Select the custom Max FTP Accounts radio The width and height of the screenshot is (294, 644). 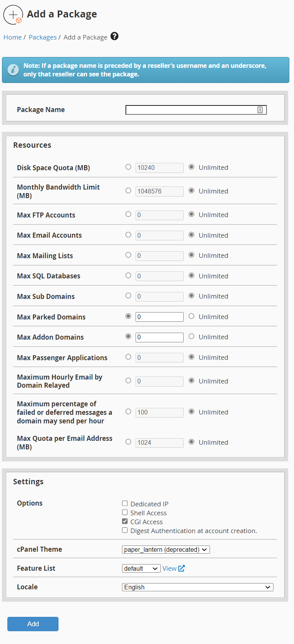[128, 214]
